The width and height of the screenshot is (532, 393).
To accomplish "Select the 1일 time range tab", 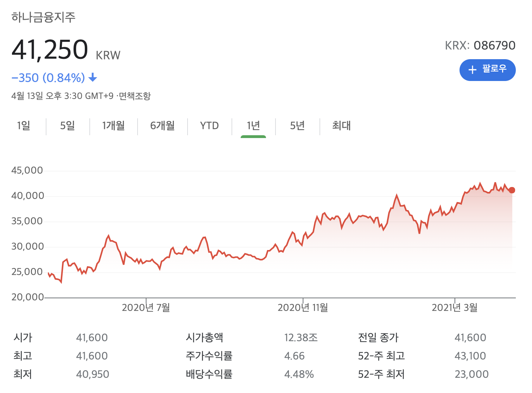I will [x=24, y=125].
